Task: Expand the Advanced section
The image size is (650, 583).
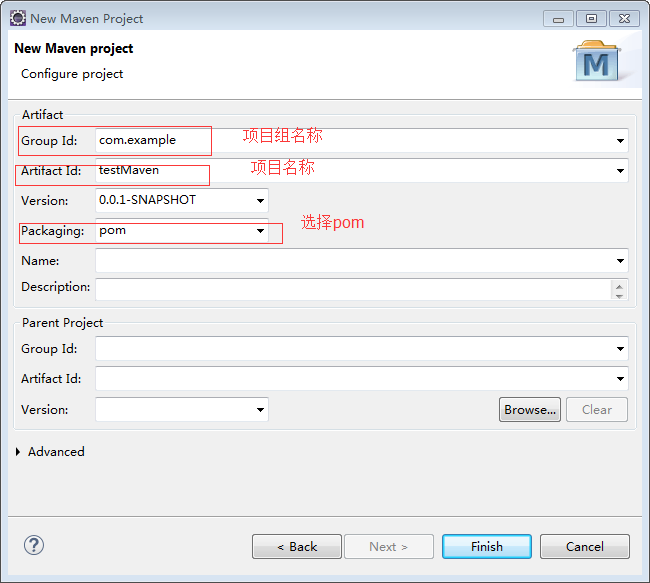Action: [x=18, y=452]
